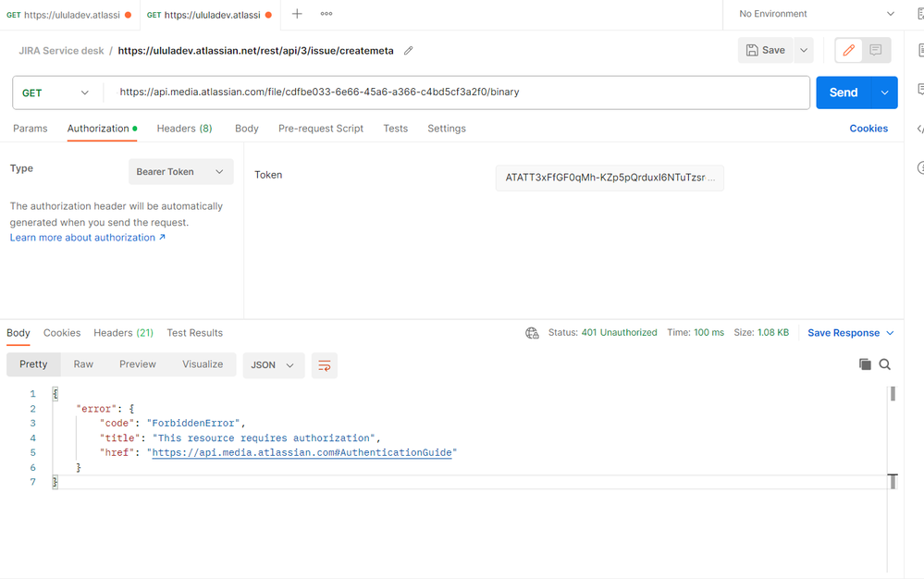Click the Save floppy disk button
The width and height of the screenshot is (924, 579).
click(x=766, y=50)
